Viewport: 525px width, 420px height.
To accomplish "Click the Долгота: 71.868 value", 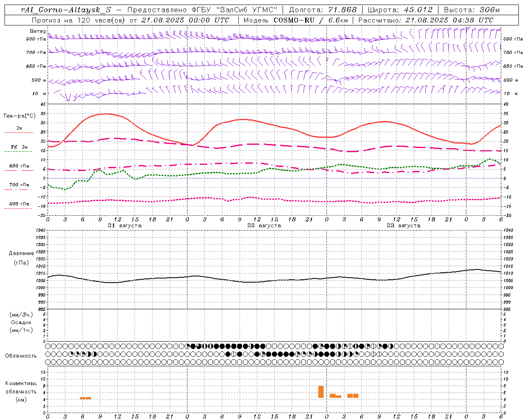I will [323, 10].
